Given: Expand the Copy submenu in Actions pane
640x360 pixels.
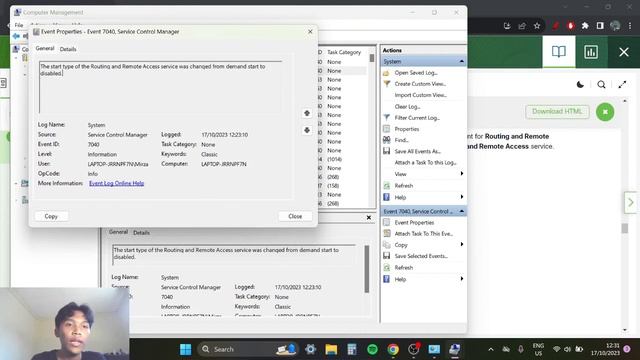Looking at the screenshot, I should (x=462, y=244).
